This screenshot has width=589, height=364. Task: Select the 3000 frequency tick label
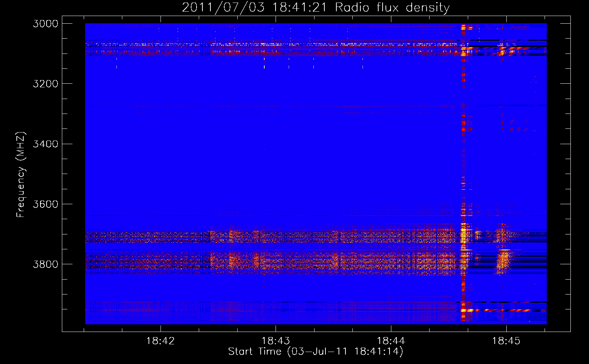tap(46, 24)
